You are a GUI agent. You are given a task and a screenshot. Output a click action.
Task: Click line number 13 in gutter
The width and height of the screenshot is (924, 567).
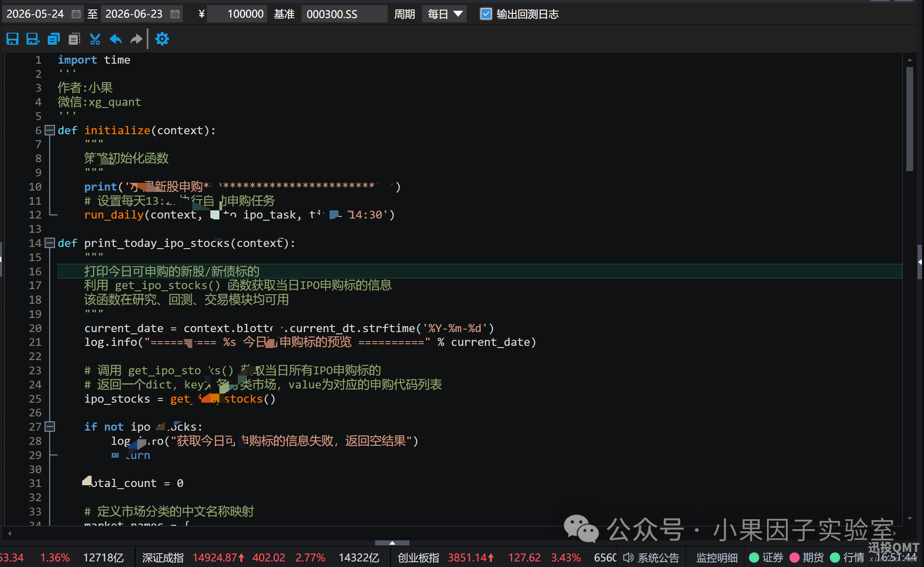pyautogui.click(x=35, y=229)
